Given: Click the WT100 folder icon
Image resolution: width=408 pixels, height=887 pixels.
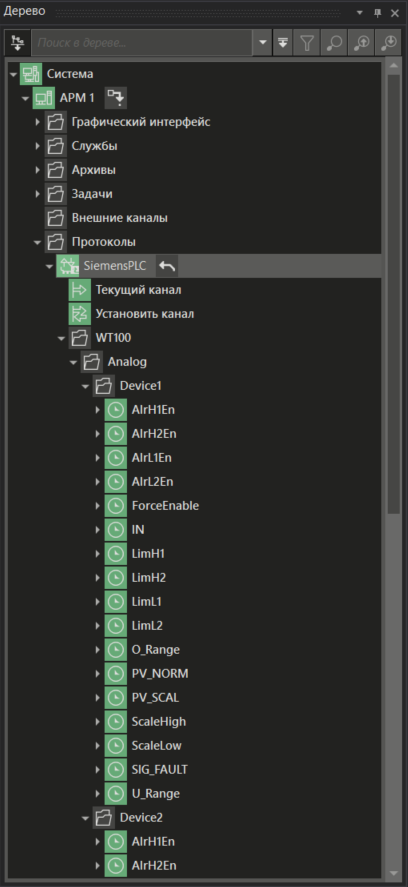Looking at the screenshot, I should [x=79, y=338].
